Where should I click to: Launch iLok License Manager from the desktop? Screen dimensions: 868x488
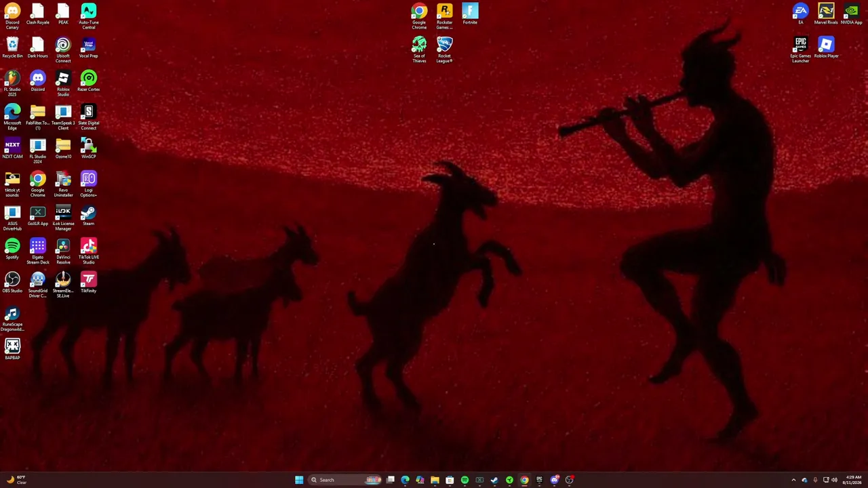click(63, 218)
